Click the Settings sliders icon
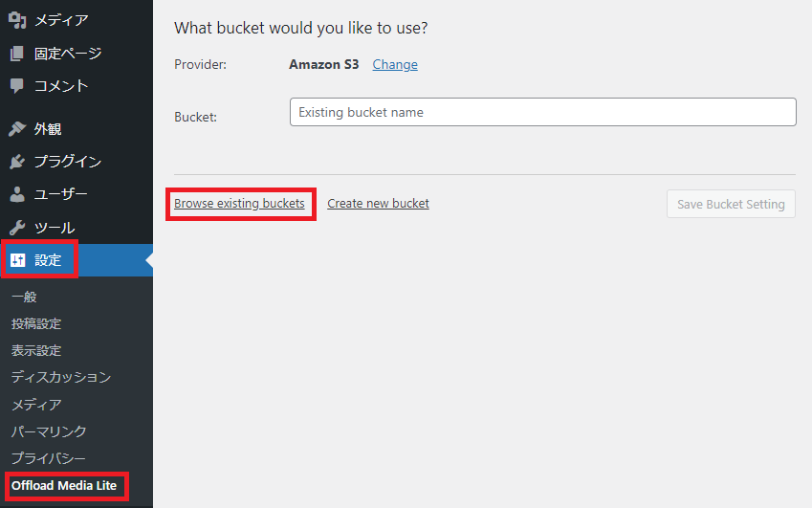812x508 pixels. coord(17,260)
